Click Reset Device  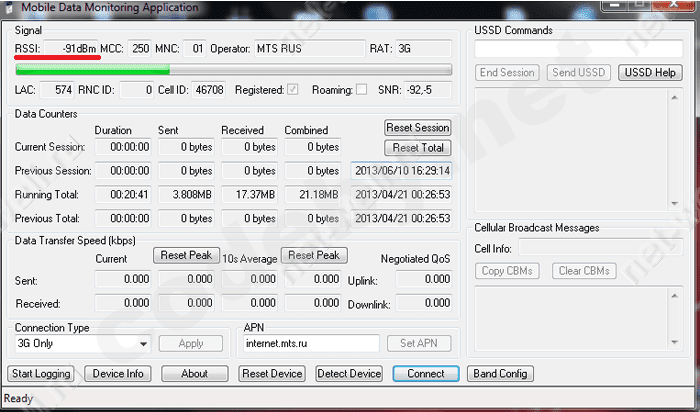click(x=272, y=374)
